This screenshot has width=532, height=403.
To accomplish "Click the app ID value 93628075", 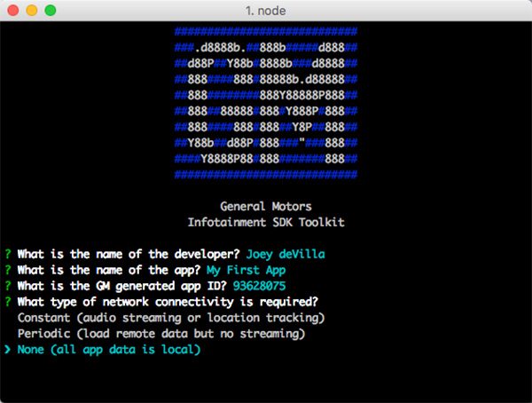I will click(259, 286).
